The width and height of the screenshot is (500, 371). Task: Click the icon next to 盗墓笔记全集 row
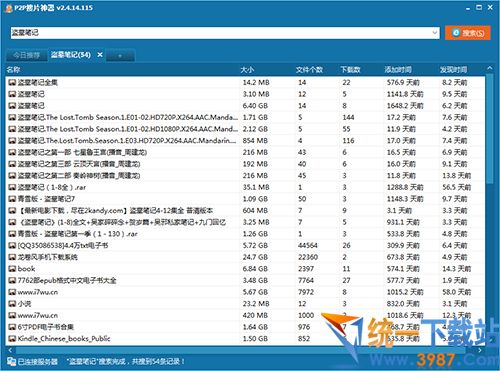coord(12,82)
